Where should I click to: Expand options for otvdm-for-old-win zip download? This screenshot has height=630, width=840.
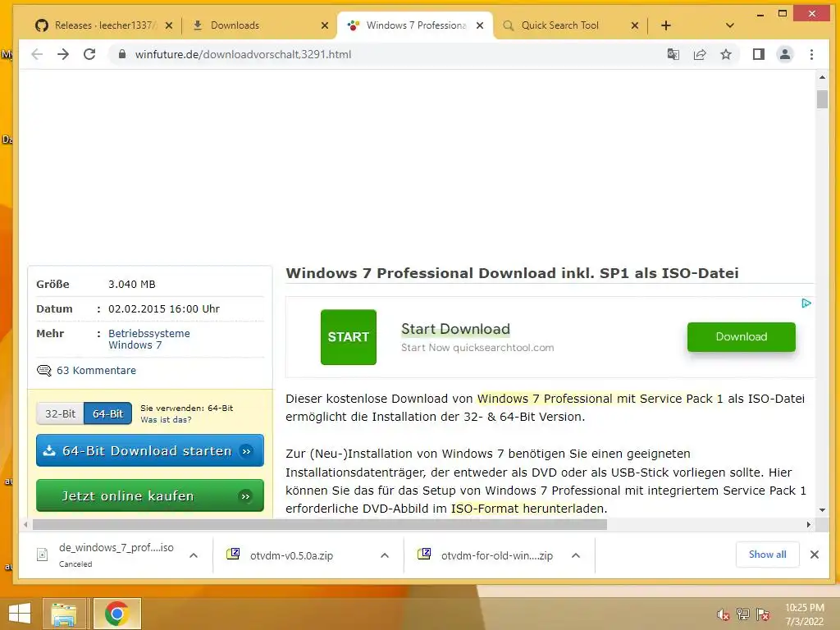576,555
